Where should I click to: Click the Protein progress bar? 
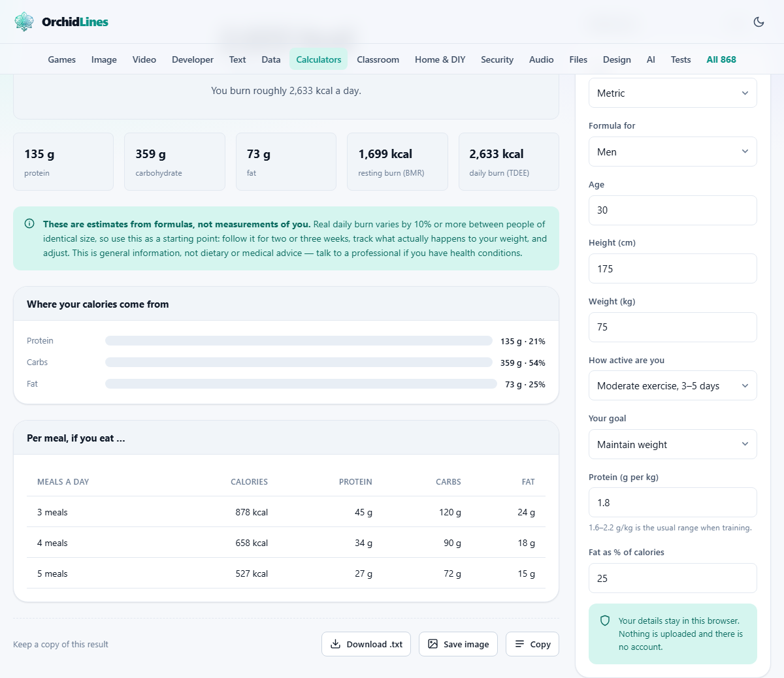(299, 340)
